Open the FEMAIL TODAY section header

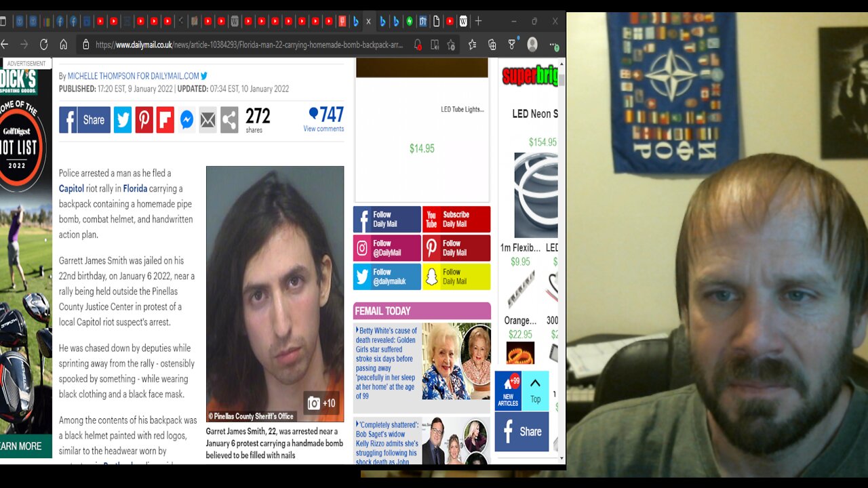tap(383, 311)
